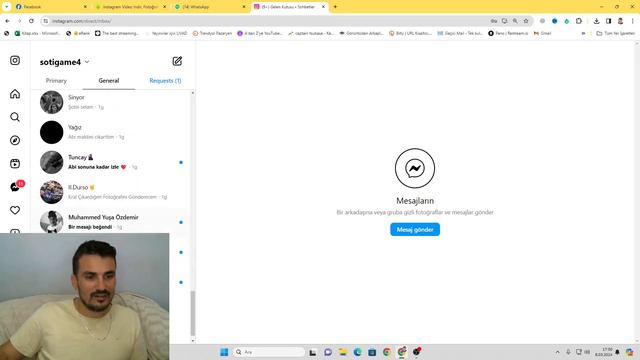Screen dimensions: 640x360
Task: Open a new browser tab
Action: (336, 7)
